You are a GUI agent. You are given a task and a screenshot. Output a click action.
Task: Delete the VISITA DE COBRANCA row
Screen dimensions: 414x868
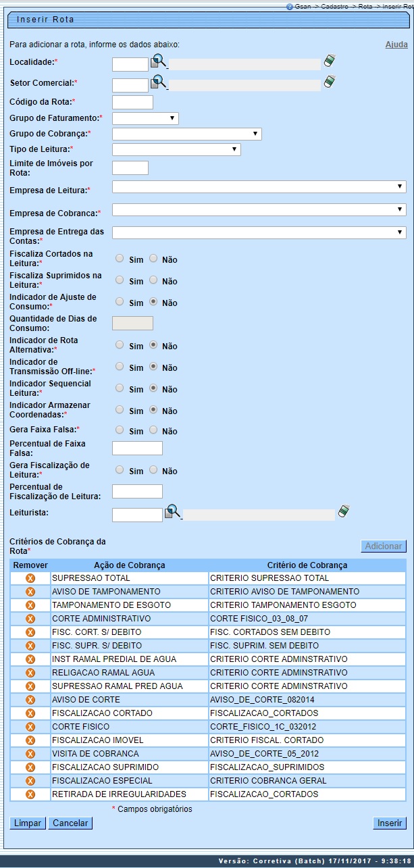[x=30, y=754]
